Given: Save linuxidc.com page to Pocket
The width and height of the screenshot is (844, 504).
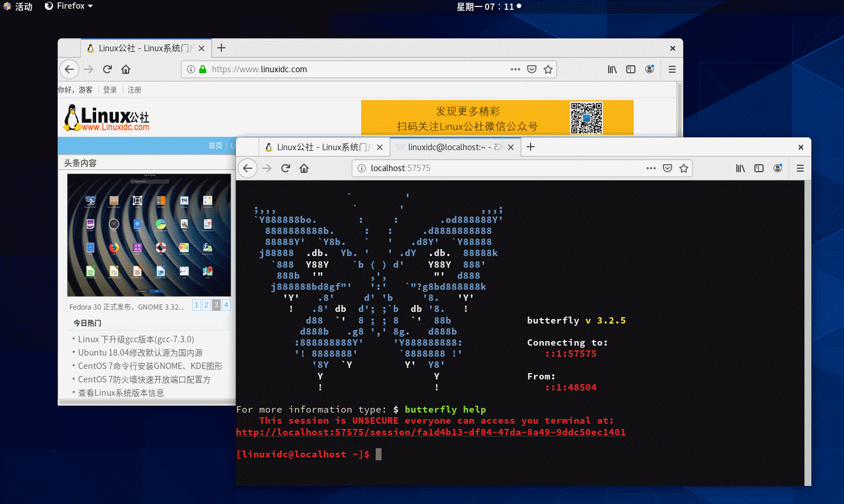Looking at the screenshot, I should click(532, 69).
